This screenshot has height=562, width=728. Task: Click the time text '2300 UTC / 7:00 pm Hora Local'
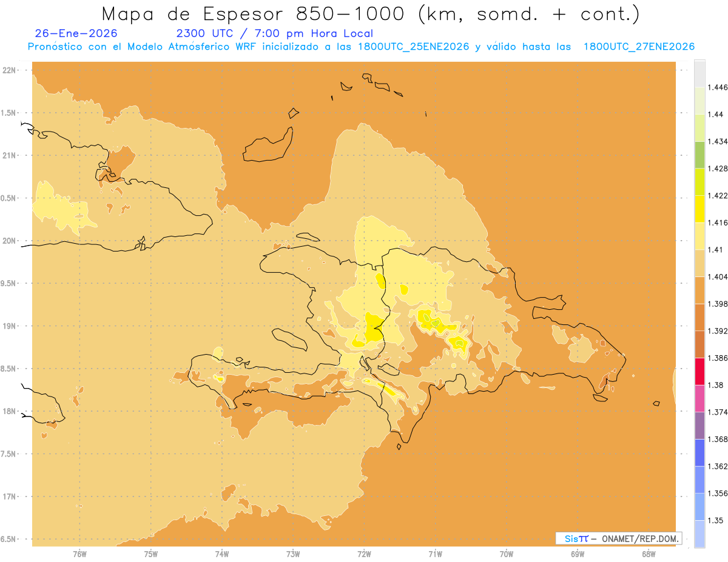[x=275, y=33]
